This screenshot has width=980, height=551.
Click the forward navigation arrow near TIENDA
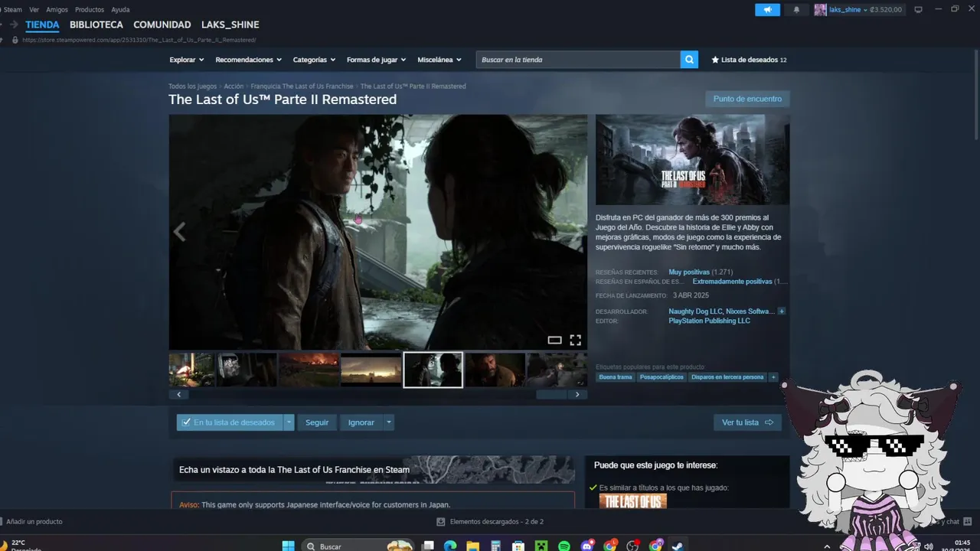14,24
